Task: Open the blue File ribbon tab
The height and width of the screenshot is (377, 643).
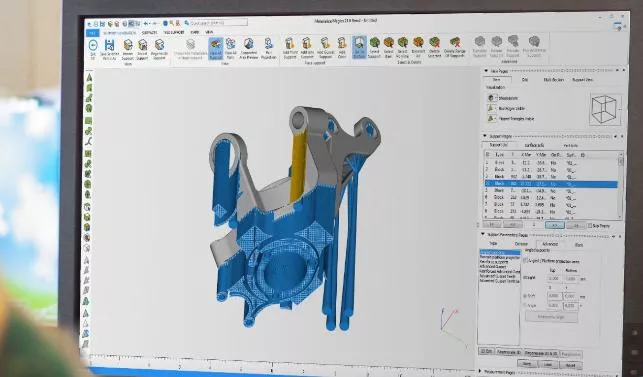Action: (x=93, y=33)
